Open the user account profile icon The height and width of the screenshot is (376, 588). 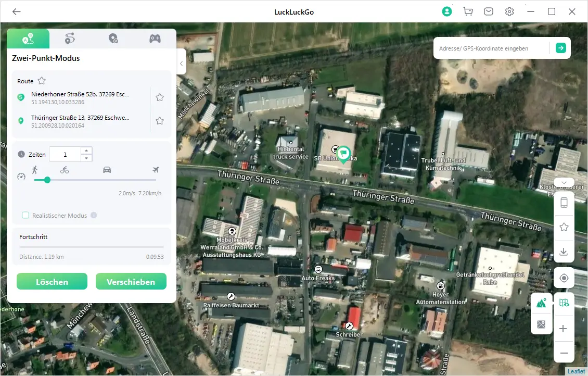[x=446, y=11]
